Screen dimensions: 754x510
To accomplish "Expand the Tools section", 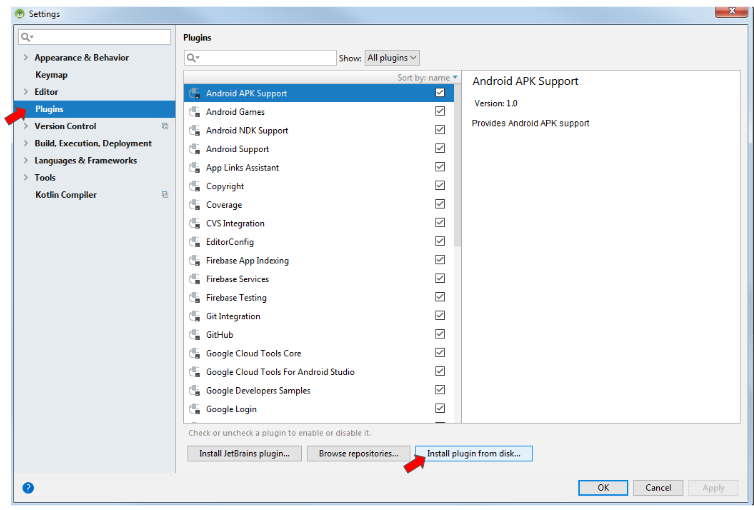I will point(25,177).
